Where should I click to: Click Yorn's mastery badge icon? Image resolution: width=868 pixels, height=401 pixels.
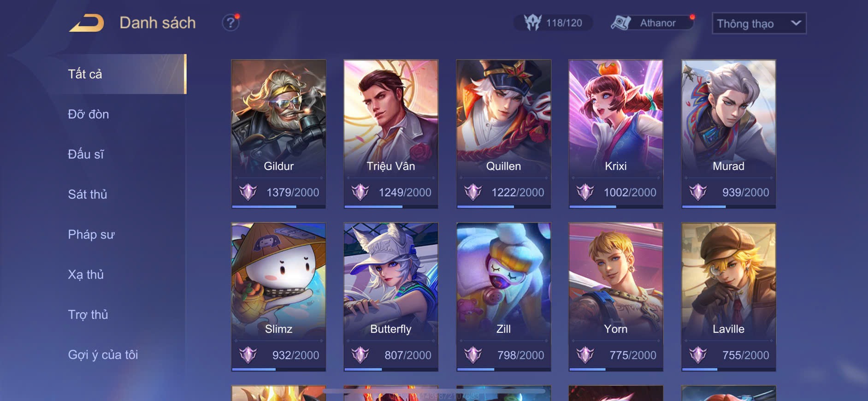585,355
